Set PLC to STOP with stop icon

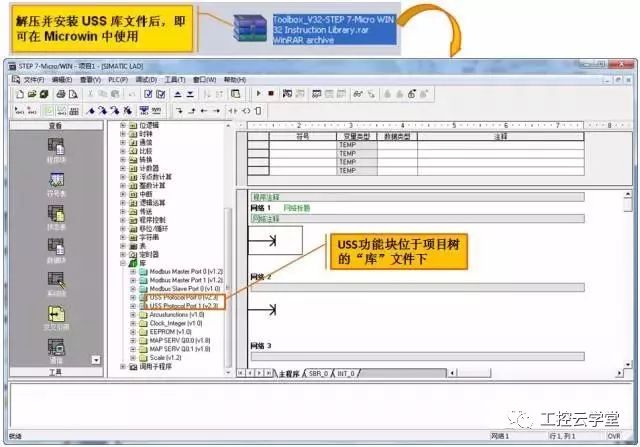(x=271, y=94)
